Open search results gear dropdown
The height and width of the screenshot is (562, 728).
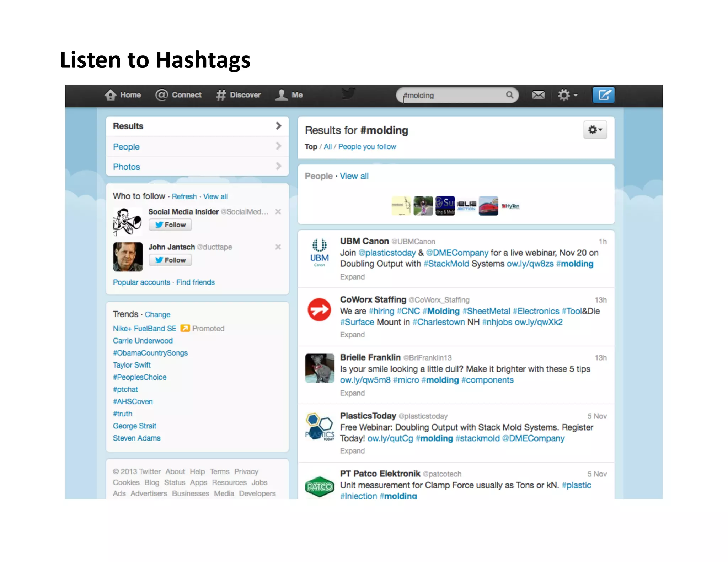(x=595, y=130)
